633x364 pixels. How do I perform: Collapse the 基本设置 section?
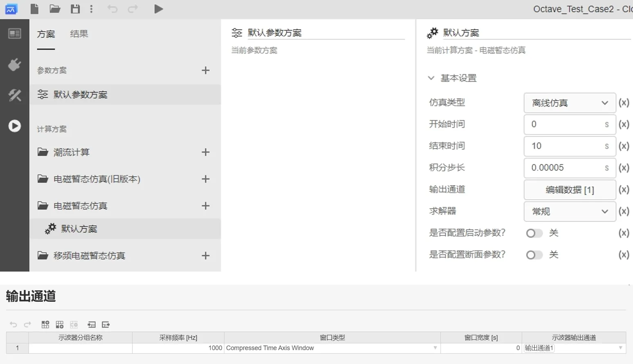pos(431,78)
